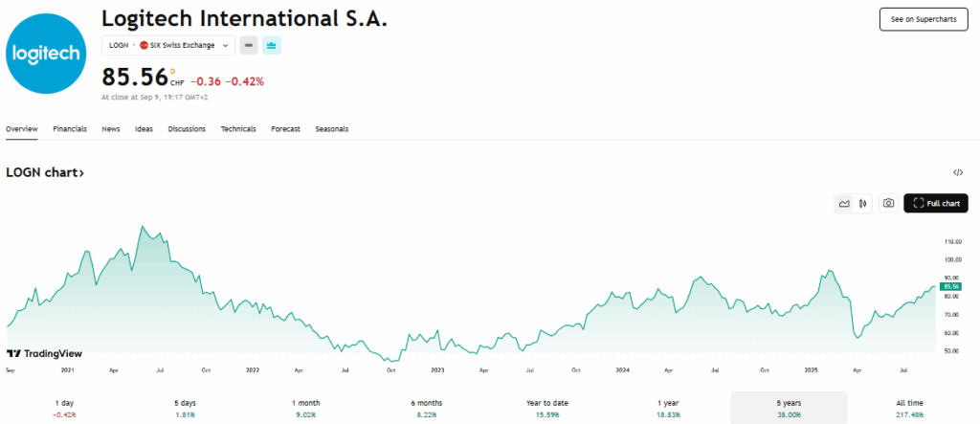Select the candlestick chart style
980x424 pixels.
[x=863, y=203]
